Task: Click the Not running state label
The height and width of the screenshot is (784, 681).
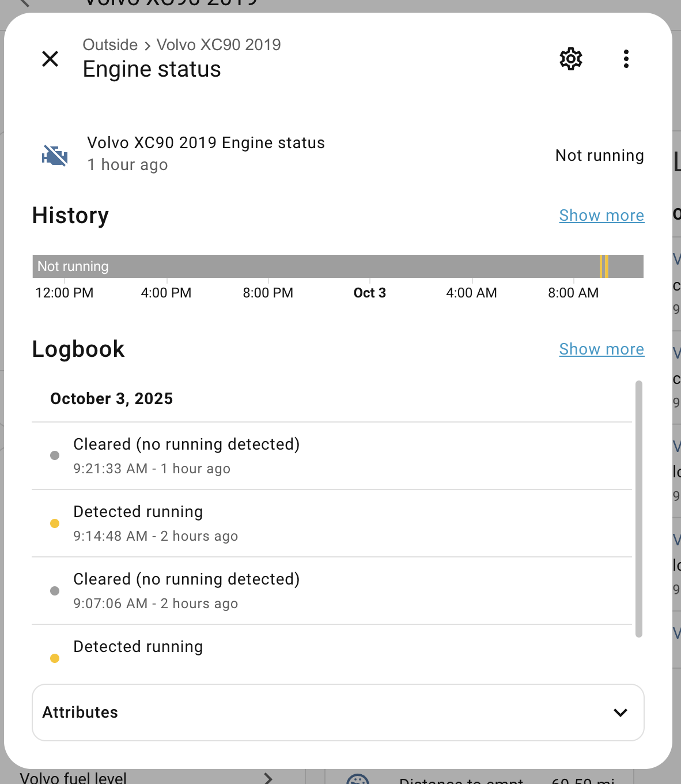Action: coord(599,156)
